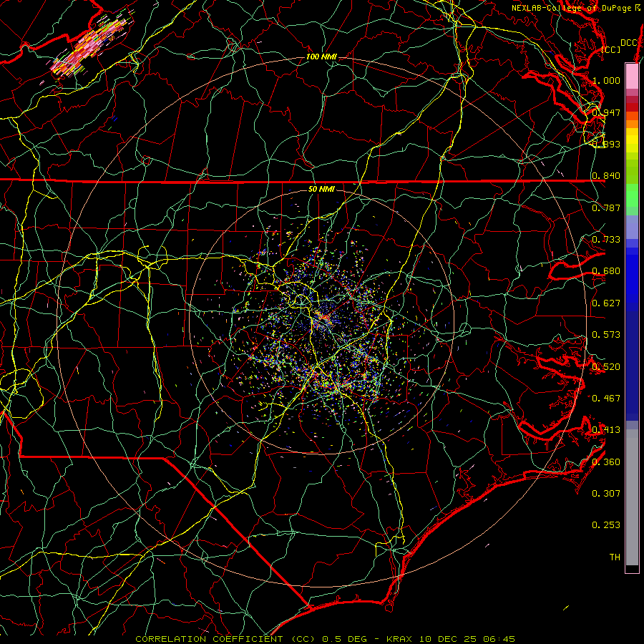Click the pink top segment of color bar
The width and height of the screenshot is (644, 644).
pos(632,77)
